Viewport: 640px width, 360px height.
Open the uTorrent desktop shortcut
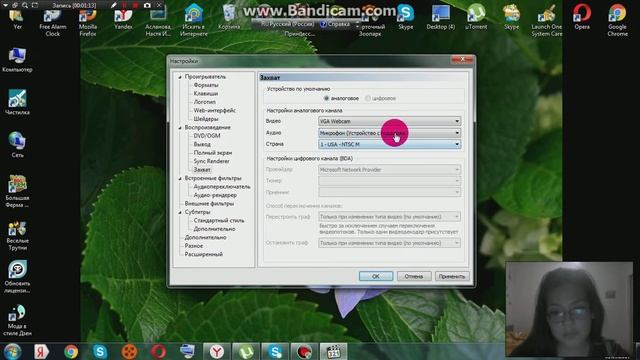pyautogui.click(x=476, y=18)
